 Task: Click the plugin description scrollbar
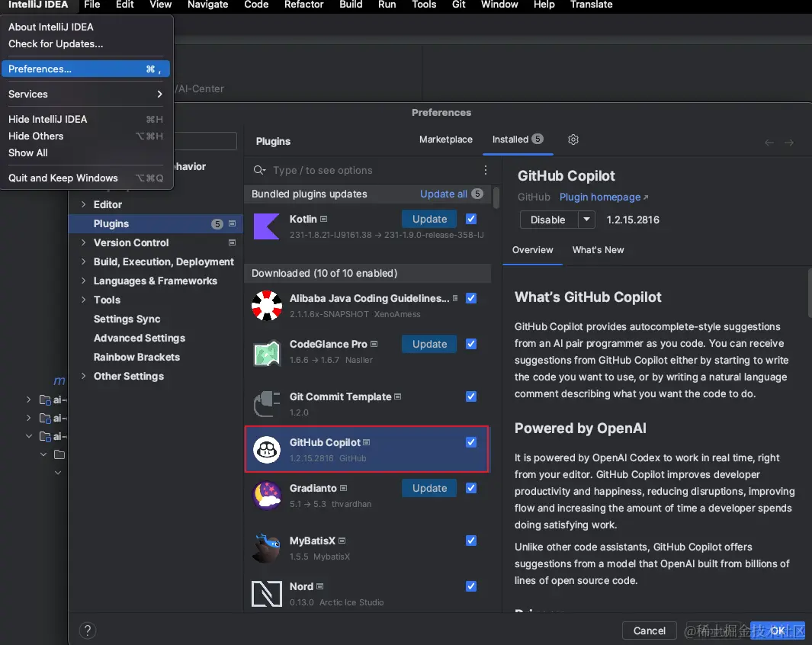(809, 293)
